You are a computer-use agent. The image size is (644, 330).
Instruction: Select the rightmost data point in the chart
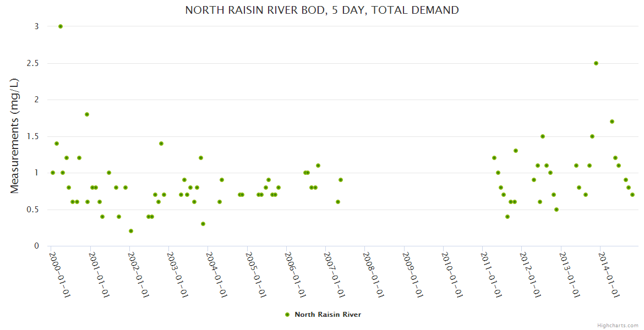point(632,195)
